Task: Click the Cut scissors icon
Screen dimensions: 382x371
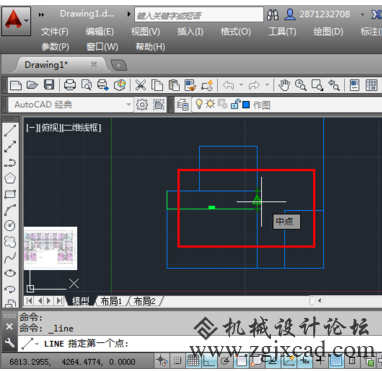Action: 140,85
